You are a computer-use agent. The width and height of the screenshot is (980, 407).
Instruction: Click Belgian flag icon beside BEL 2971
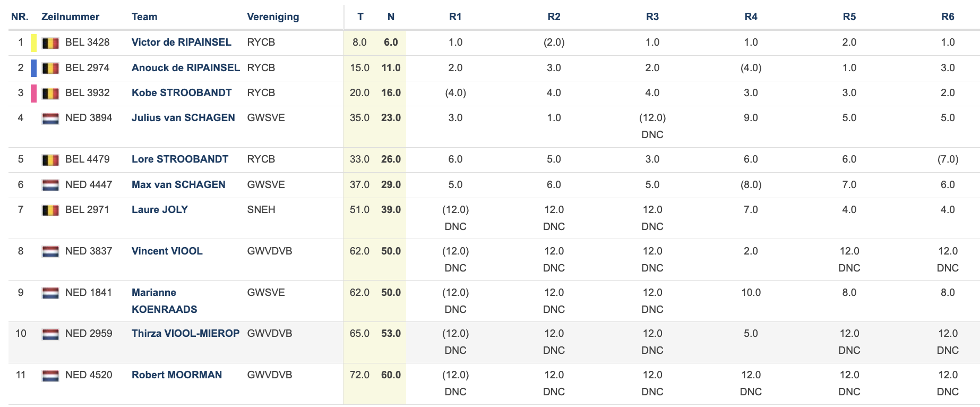click(50, 210)
